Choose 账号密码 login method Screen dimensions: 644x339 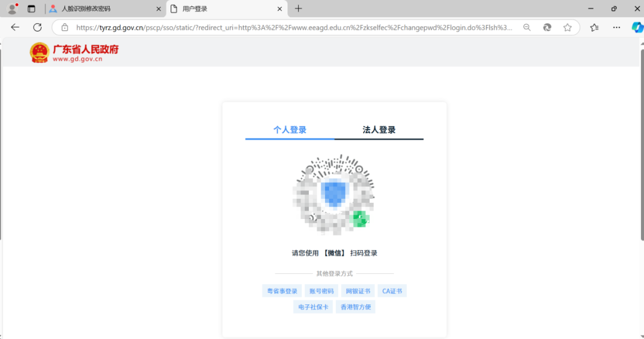(x=321, y=291)
